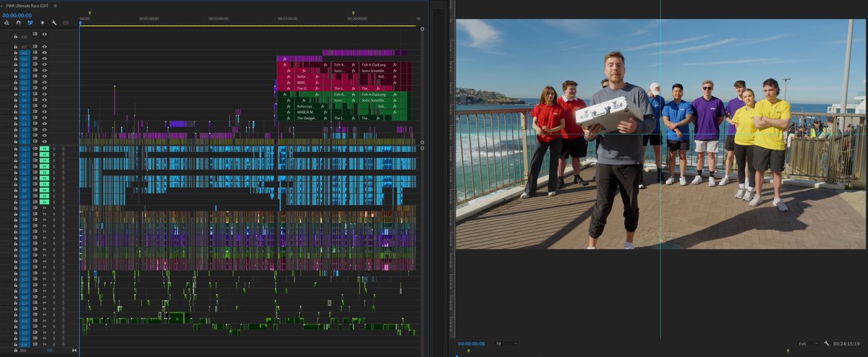Target track A34 header label

pos(24,345)
